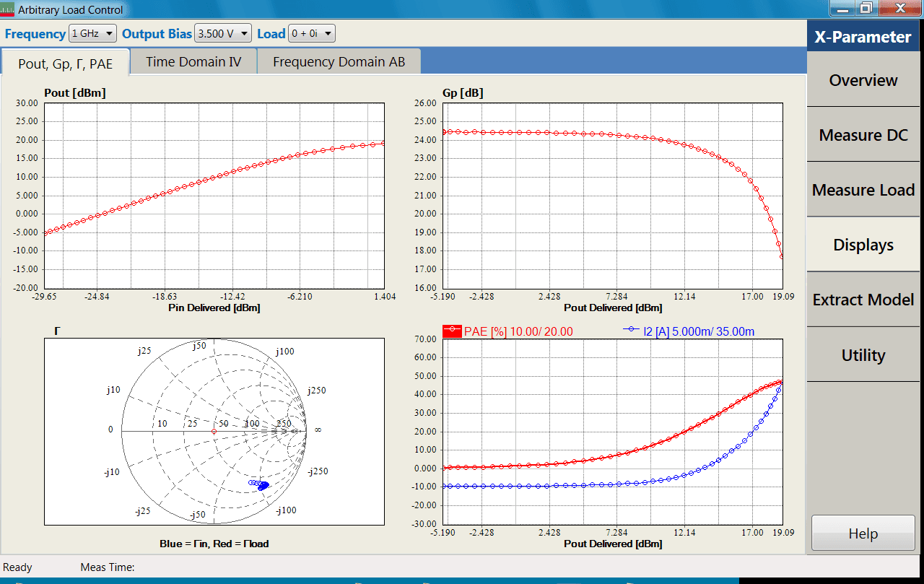The width and height of the screenshot is (924, 584).
Task: Open the Overview panel
Action: coord(863,80)
